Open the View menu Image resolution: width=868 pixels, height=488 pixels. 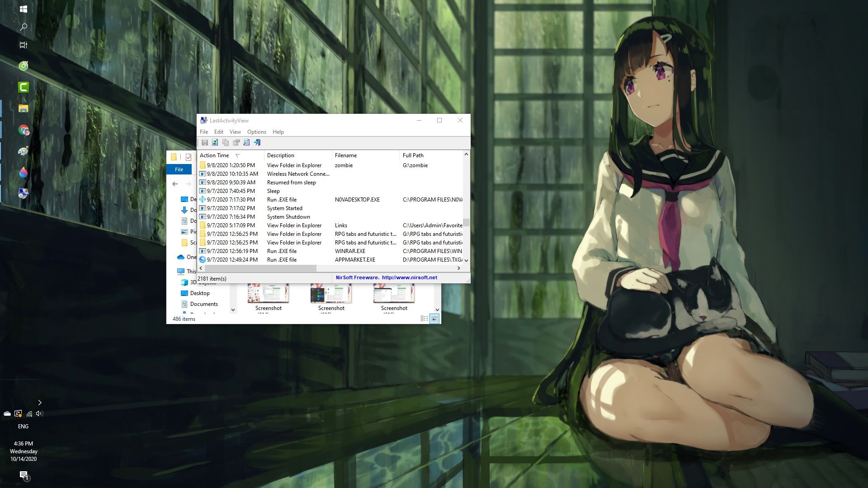235,132
